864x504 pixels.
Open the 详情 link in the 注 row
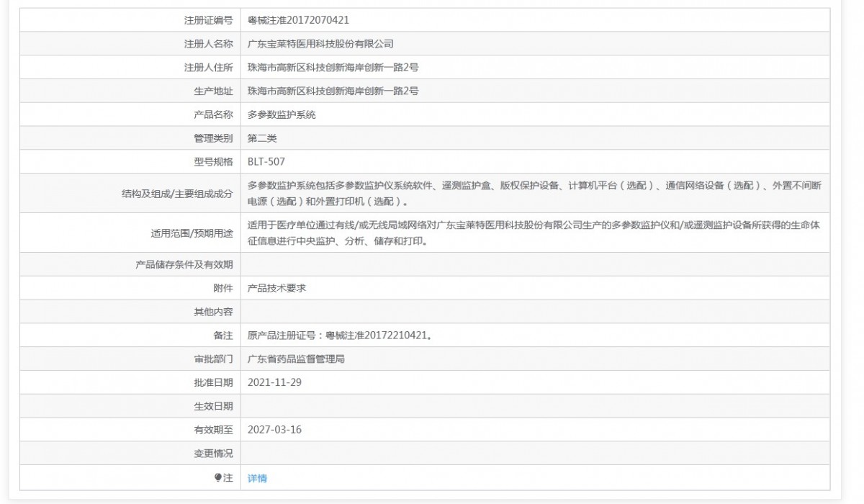click(257, 478)
